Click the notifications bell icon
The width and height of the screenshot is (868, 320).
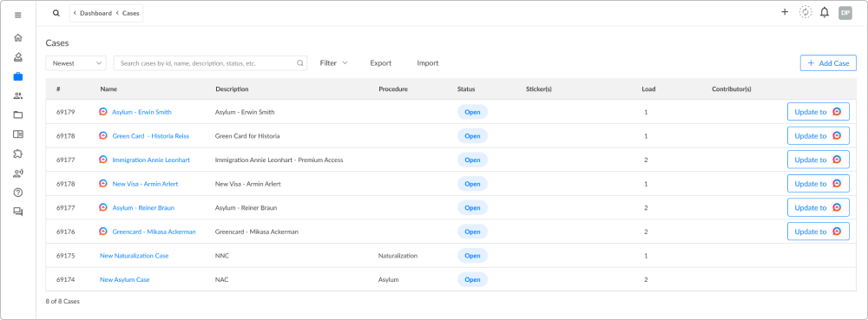pos(825,12)
